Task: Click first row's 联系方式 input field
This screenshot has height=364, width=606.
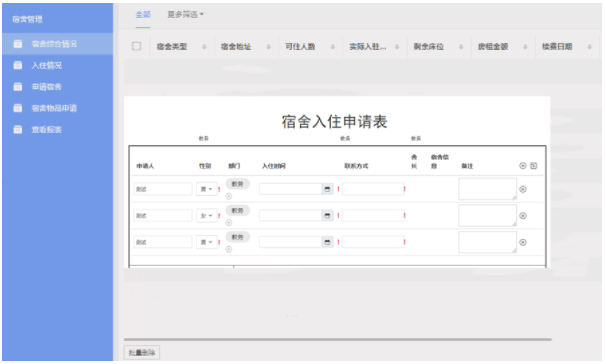Action: click(x=373, y=189)
